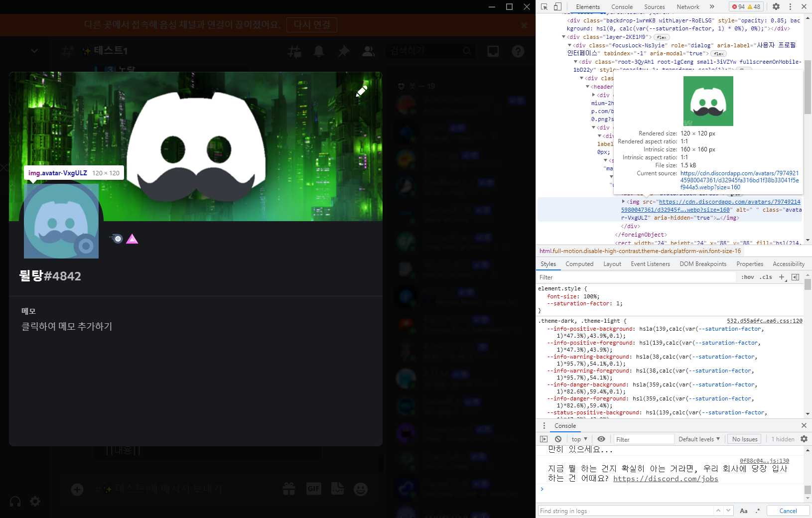This screenshot has width=812, height=518.
Task: Open the Layout tab
Action: 612,264
